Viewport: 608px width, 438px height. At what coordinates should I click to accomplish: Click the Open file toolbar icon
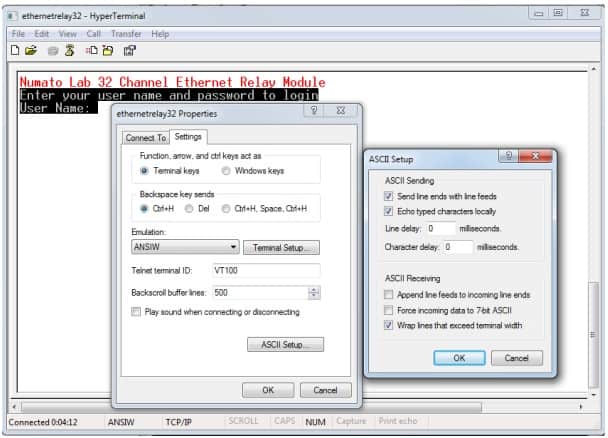pyautogui.click(x=30, y=49)
